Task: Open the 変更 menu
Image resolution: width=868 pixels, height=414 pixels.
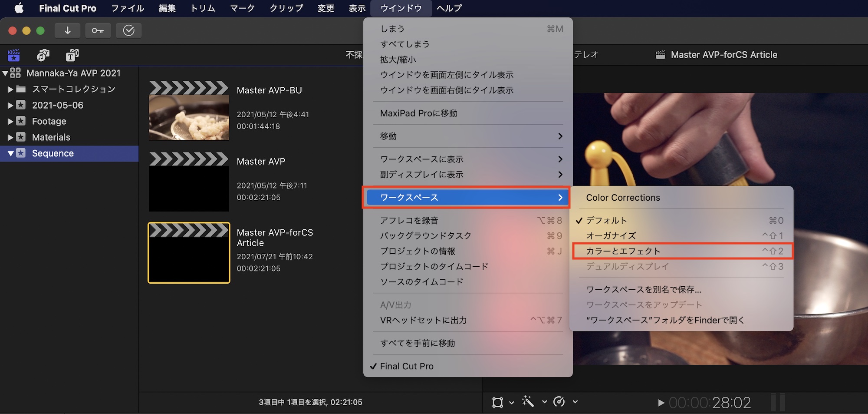Action: [x=325, y=8]
